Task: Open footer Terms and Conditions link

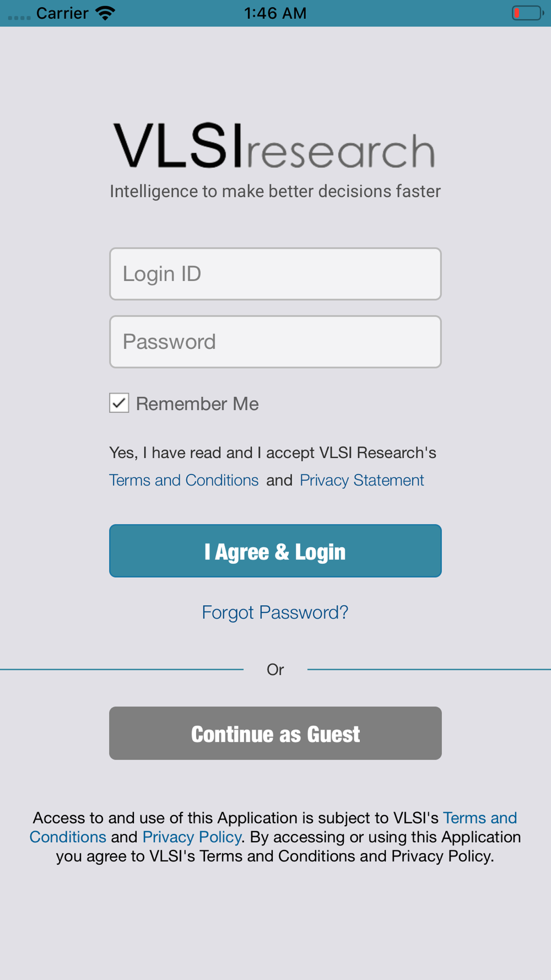Action: click(273, 827)
